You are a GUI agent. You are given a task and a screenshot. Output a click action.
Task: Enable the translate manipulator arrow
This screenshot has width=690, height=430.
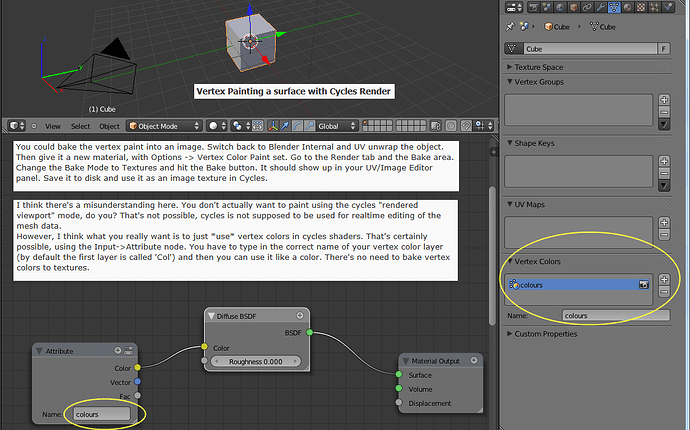(285, 126)
